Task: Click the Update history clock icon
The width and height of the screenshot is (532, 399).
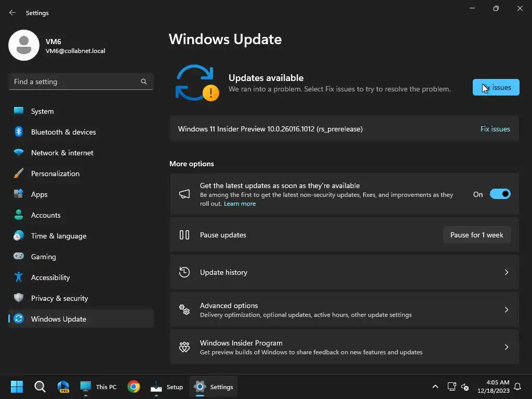Action: 184,272
